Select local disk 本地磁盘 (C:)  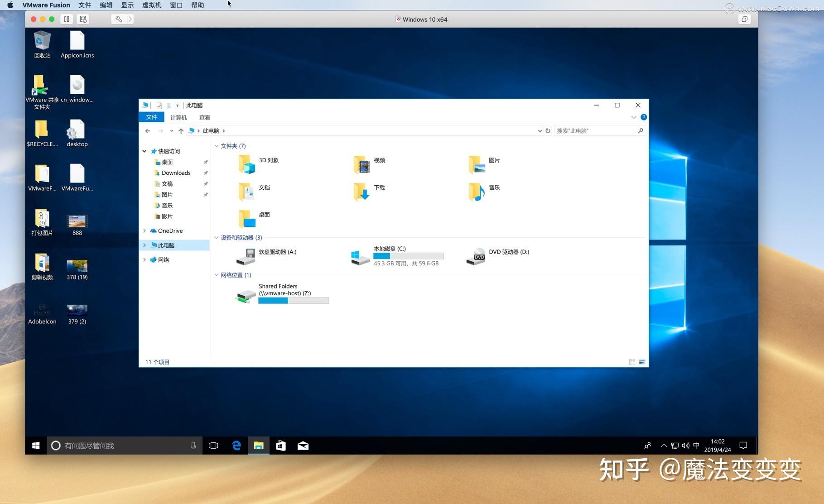click(397, 256)
